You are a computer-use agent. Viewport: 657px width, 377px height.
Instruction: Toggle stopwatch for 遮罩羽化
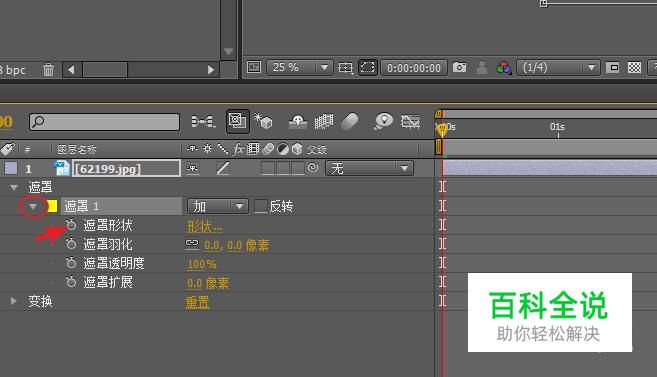point(71,244)
